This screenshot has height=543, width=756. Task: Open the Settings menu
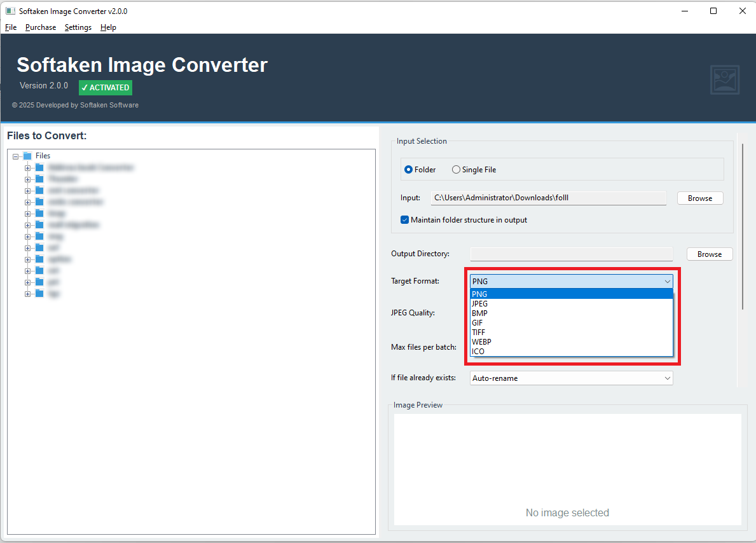[78, 27]
